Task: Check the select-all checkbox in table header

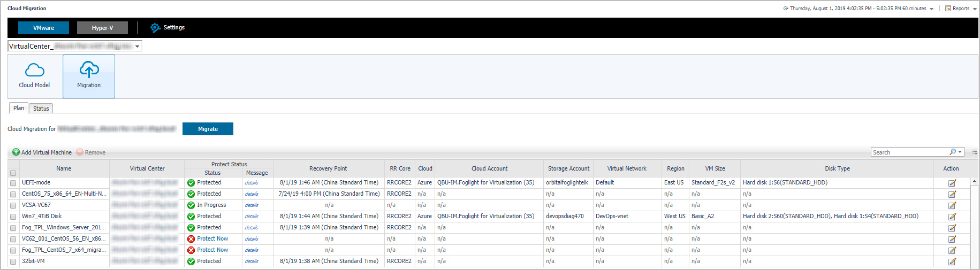Action: 13,173
